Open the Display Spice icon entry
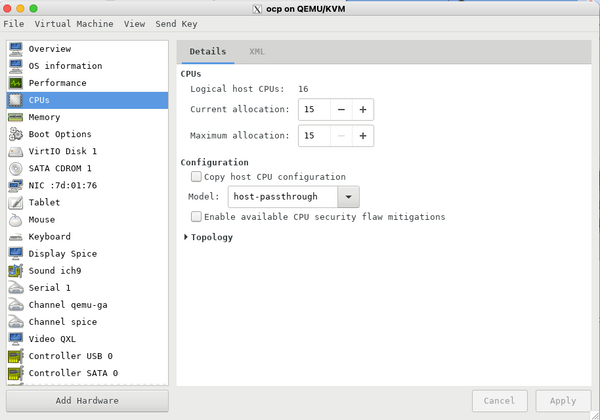This screenshot has height=420, width=600. 16,254
